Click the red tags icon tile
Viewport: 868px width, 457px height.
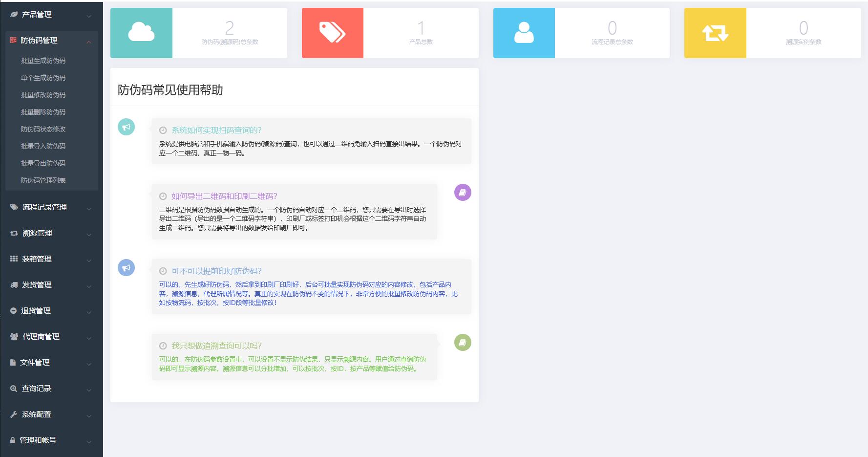(332, 33)
